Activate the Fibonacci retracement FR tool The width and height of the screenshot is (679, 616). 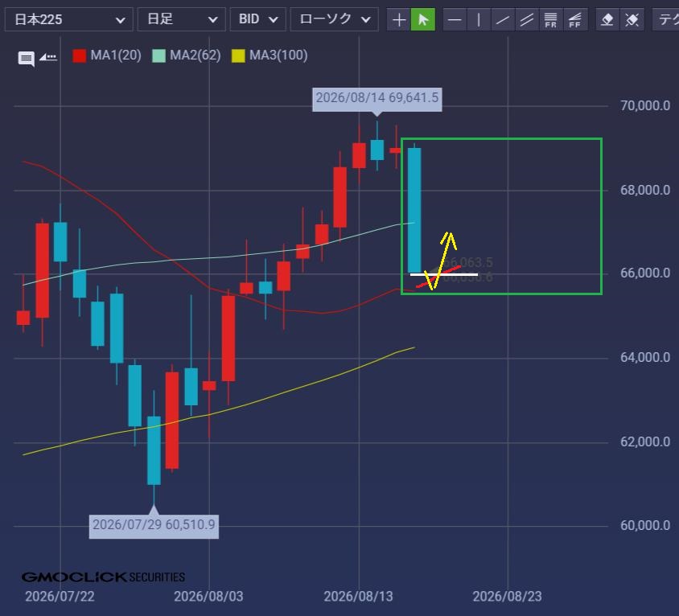coord(551,19)
